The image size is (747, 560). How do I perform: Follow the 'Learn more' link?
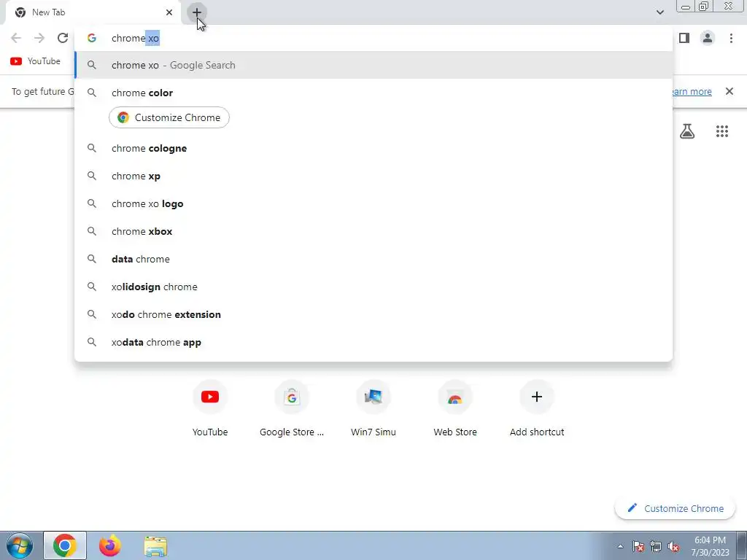(692, 91)
